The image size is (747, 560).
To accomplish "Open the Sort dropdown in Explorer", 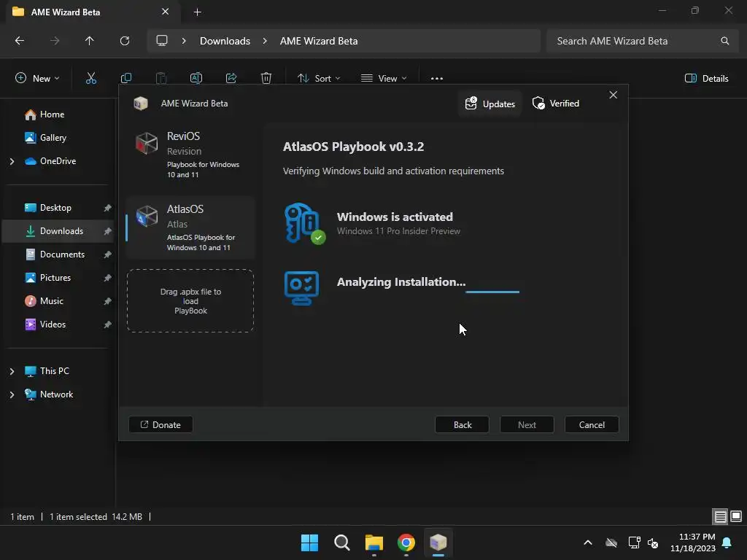I will [x=319, y=78].
